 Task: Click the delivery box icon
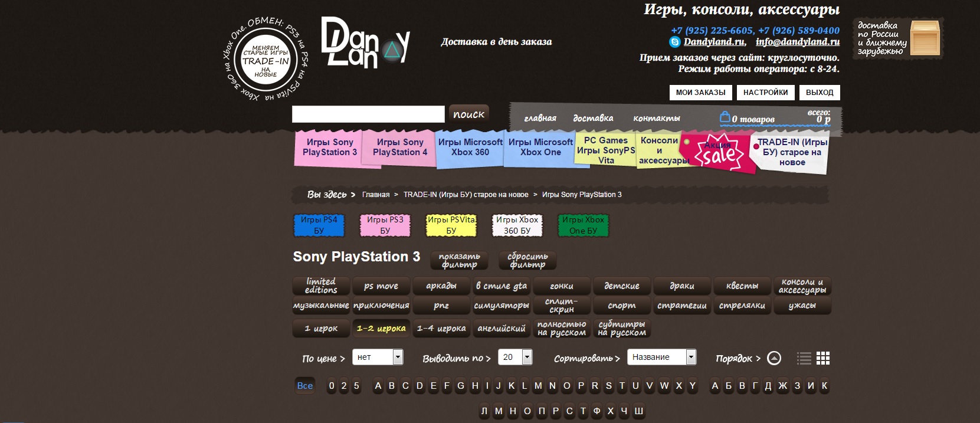tap(925, 38)
